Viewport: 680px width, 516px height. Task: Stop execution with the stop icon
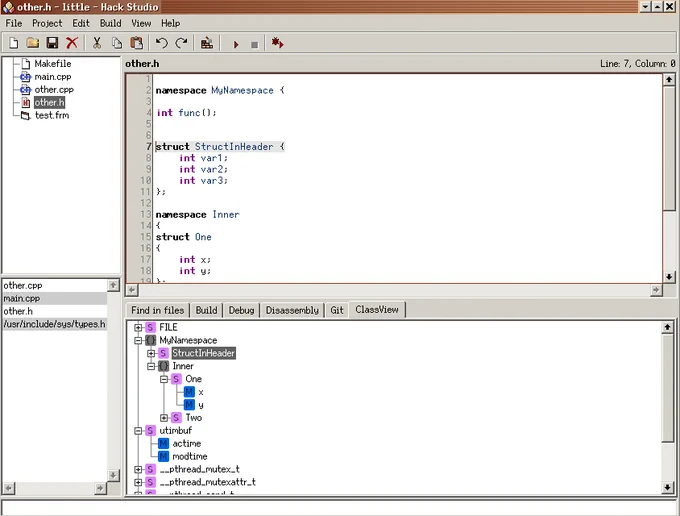[255, 45]
